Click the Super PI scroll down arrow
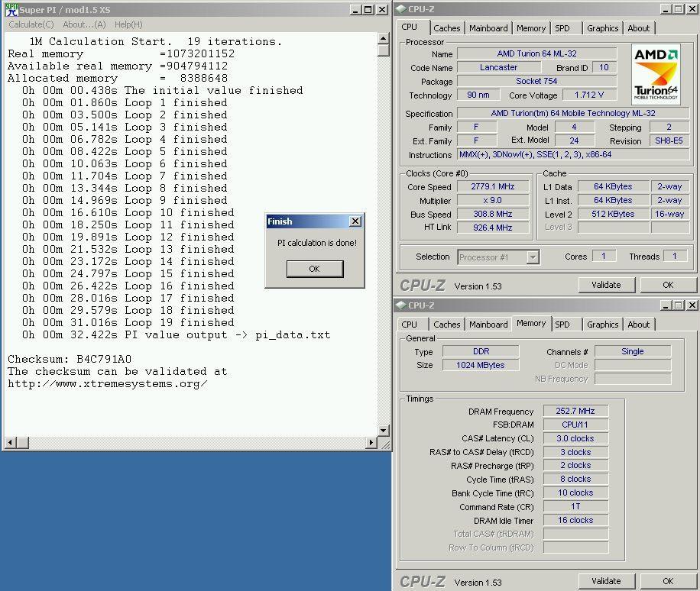The width and height of the screenshot is (700, 591). click(384, 431)
